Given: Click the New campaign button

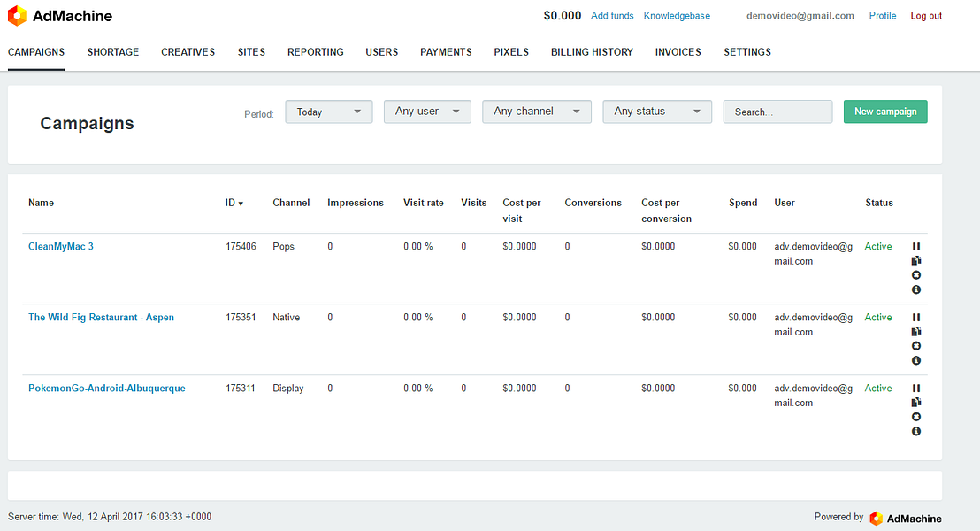Looking at the screenshot, I should tap(884, 112).
